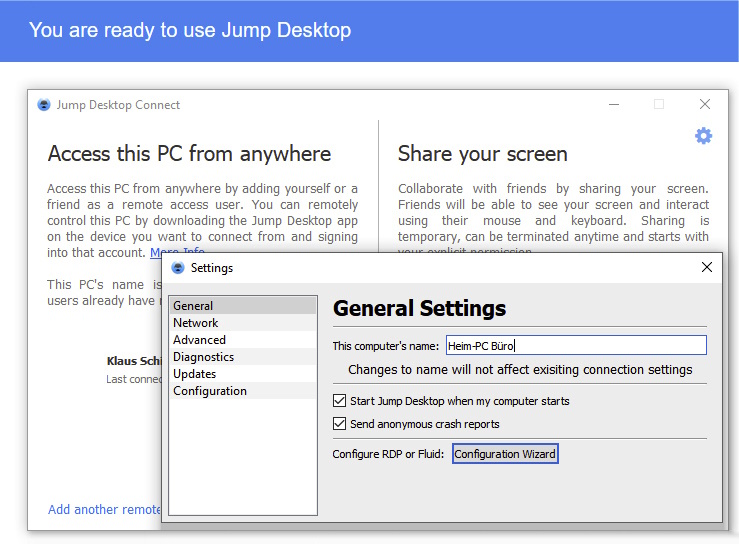Go to the Updates section
The width and height of the screenshot is (739, 544).
[x=243, y=373]
